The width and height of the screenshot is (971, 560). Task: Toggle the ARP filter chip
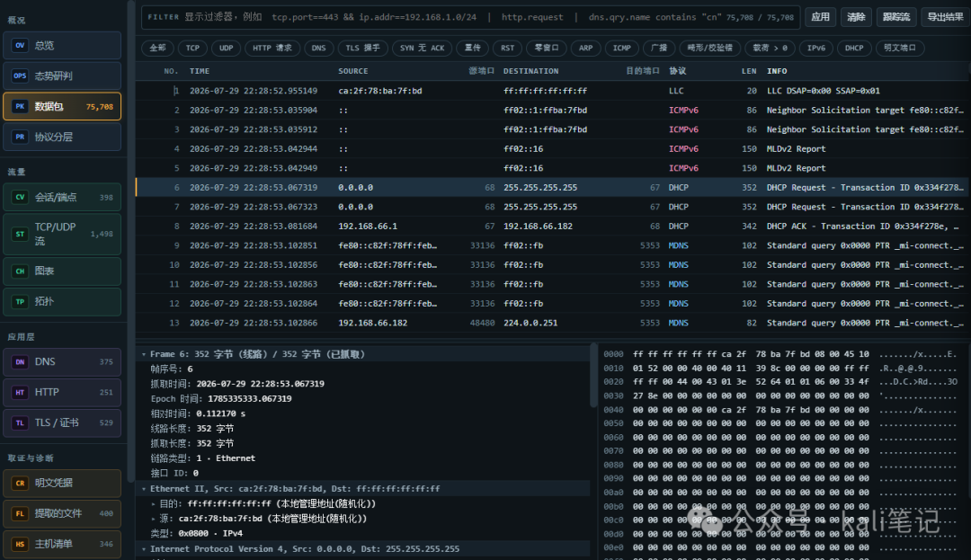pos(585,48)
